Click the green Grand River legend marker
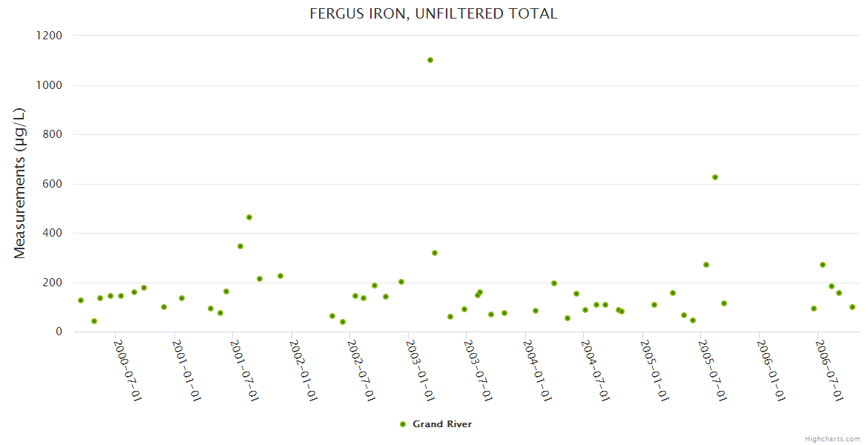The image size is (868, 445). pos(403,424)
